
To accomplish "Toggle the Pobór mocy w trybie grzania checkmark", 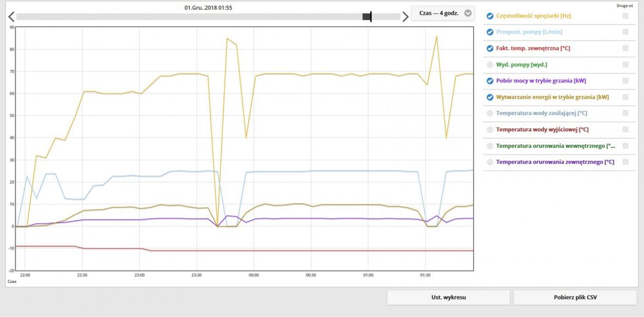I will pyautogui.click(x=490, y=81).
